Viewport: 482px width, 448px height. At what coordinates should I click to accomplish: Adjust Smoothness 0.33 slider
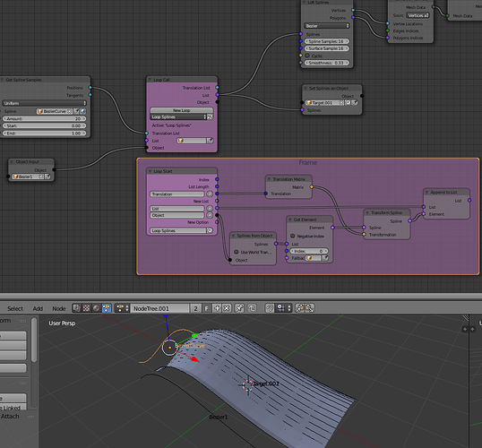click(x=327, y=63)
